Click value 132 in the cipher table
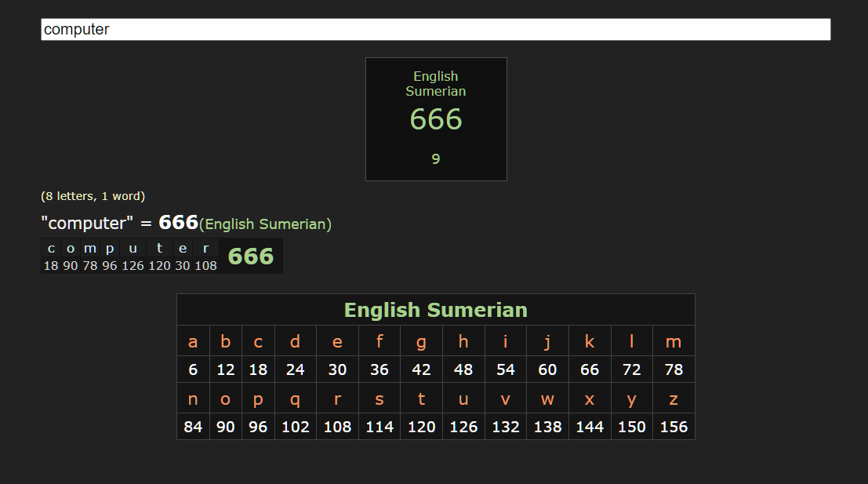868x484 pixels. (x=506, y=427)
